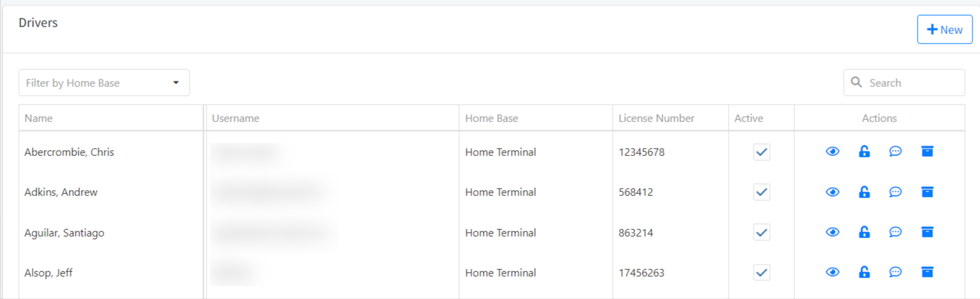This screenshot has height=299, width=980.
Task: Click the Home Base column header
Action: point(492,118)
